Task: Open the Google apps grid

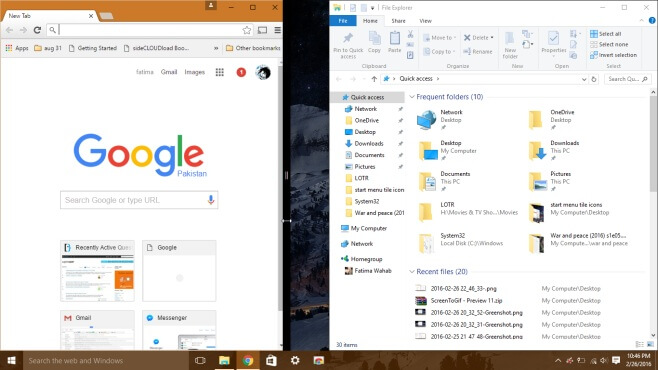Action: [219, 72]
